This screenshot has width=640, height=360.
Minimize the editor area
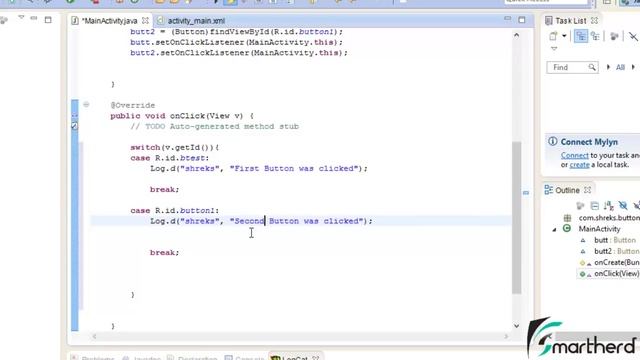coord(507,19)
